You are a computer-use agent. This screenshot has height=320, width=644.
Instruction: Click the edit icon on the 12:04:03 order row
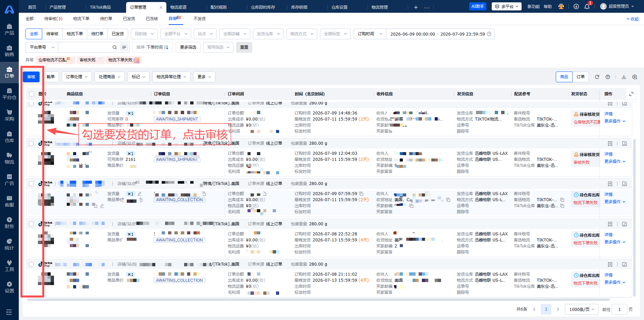(625, 143)
